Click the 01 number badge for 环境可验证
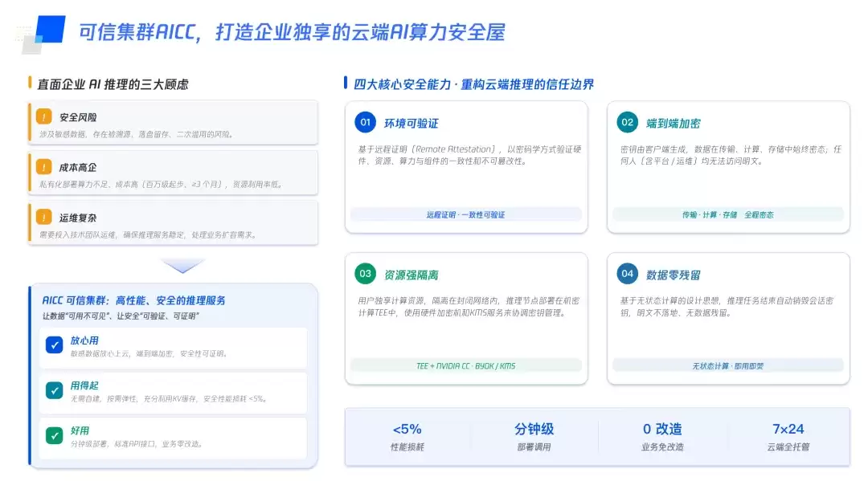The height and width of the screenshot is (481, 868). click(366, 122)
